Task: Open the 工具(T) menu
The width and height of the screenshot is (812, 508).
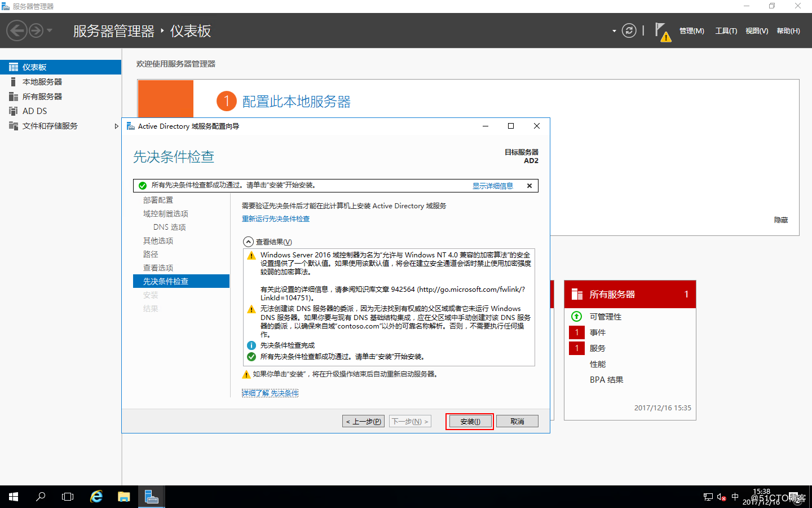Action: point(726,31)
